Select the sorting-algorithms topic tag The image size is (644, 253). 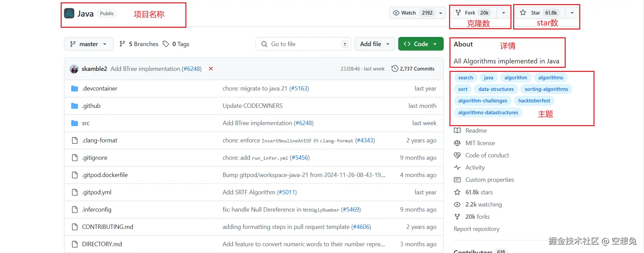[546, 89]
